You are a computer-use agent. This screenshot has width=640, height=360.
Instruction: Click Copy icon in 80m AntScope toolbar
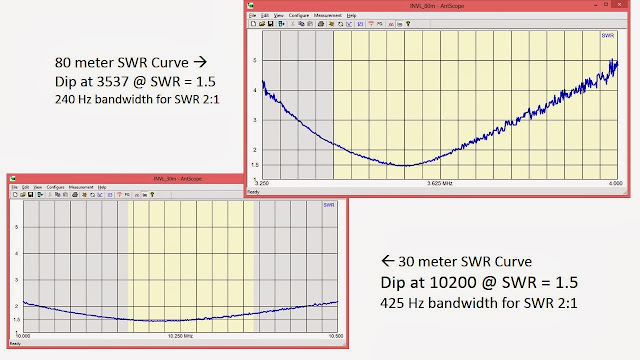click(x=301, y=24)
